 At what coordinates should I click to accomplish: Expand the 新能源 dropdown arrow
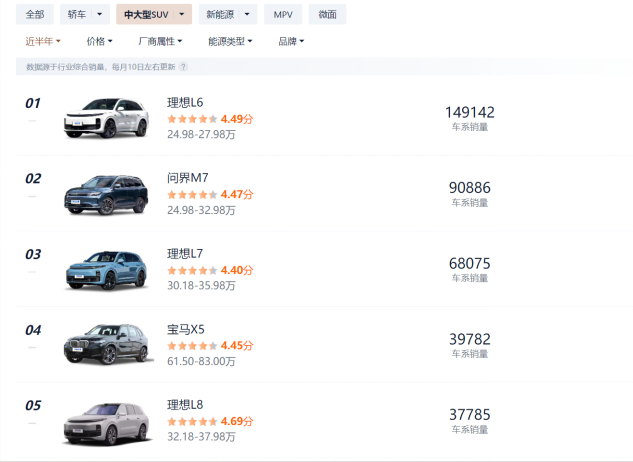[247, 15]
